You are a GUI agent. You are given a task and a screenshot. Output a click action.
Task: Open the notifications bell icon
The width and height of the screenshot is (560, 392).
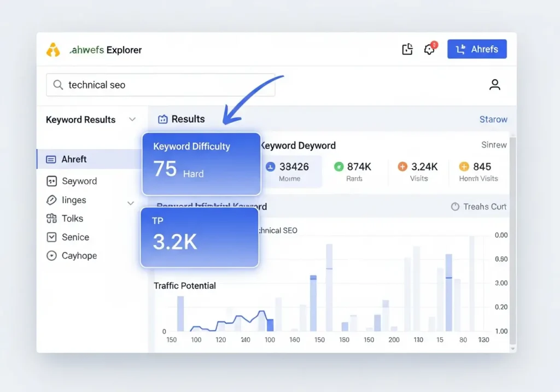(x=430, y=49)
